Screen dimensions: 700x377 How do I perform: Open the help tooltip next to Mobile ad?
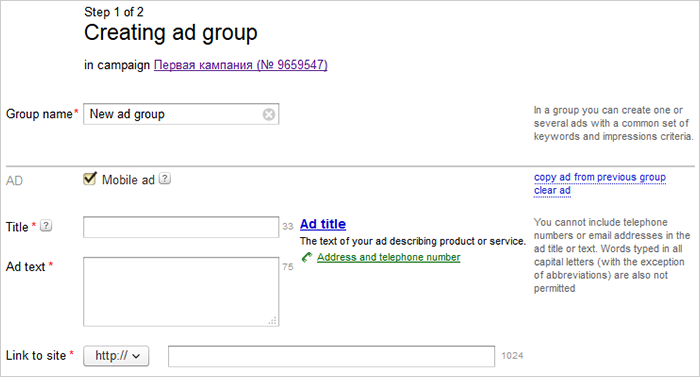click(x=165, y=179)
